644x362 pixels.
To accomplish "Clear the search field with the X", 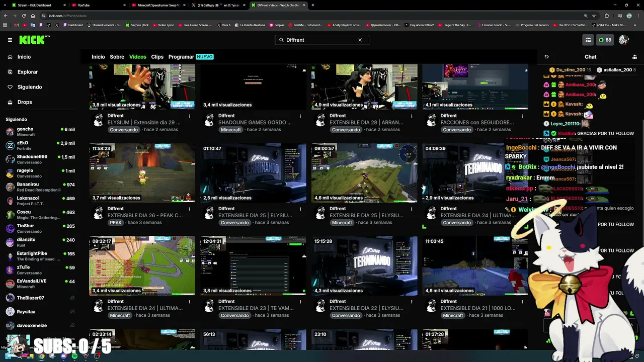I will click(360, 40).
